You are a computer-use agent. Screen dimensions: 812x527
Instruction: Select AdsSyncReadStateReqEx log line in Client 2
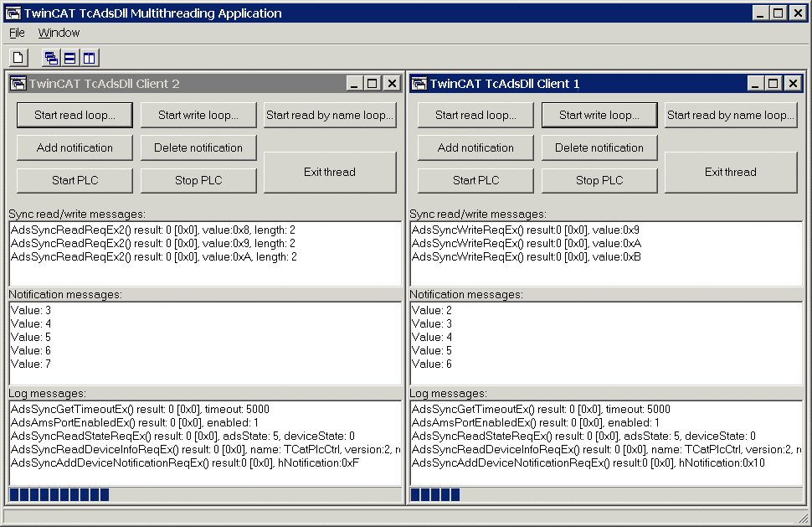[x=182, y=437]
